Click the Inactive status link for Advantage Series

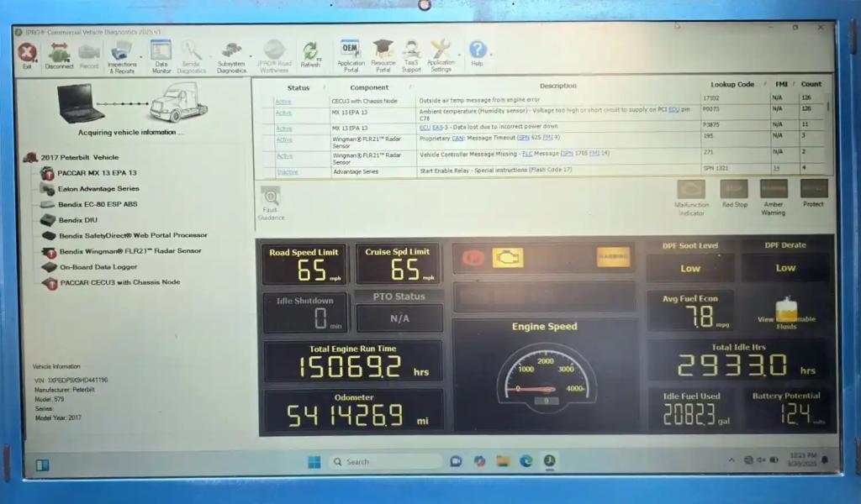click(287, 171)
